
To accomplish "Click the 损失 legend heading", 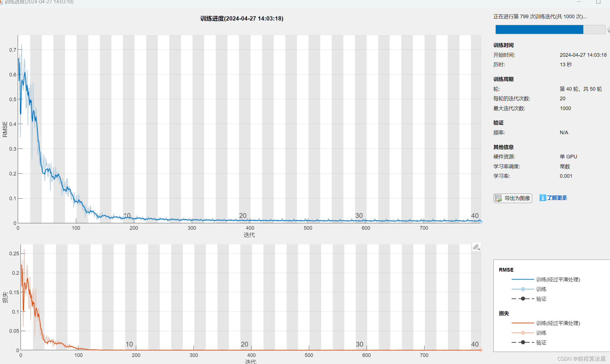I will point(504,313).
